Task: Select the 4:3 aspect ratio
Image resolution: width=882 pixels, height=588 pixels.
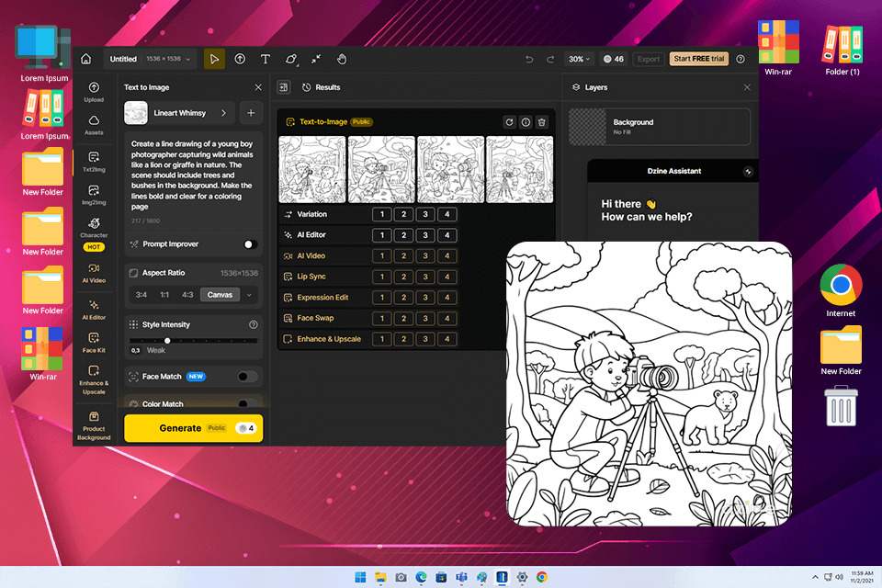Action: 187,295
